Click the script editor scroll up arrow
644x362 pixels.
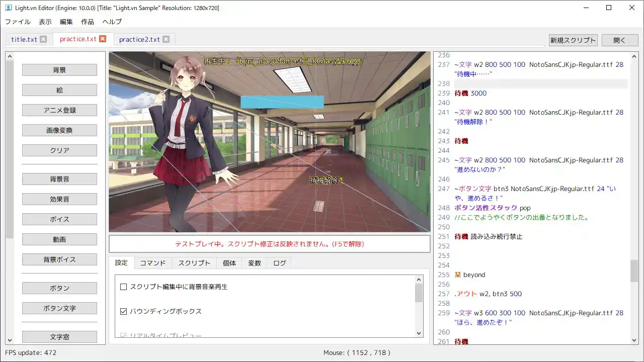[634, 56]
